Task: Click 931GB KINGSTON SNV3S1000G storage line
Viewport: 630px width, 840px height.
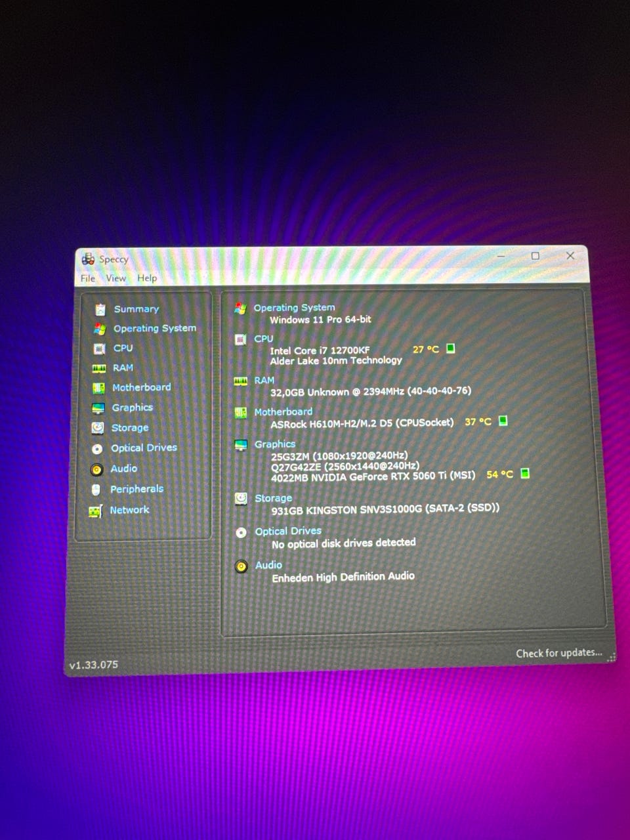Action: (x=385, y=509)
